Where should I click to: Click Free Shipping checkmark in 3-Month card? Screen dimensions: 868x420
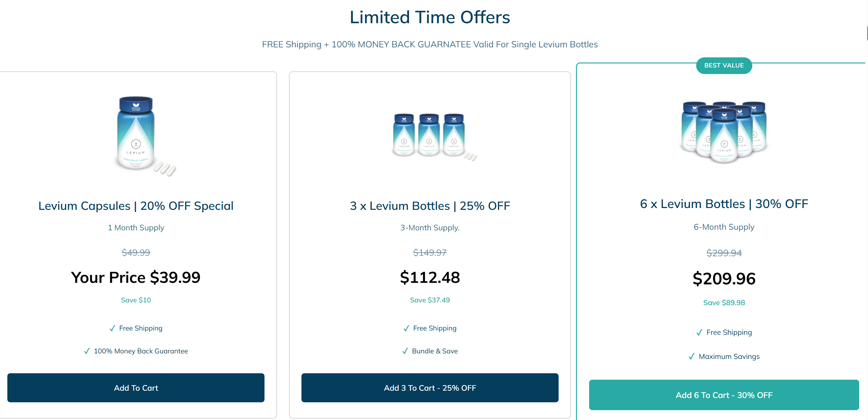407,328
